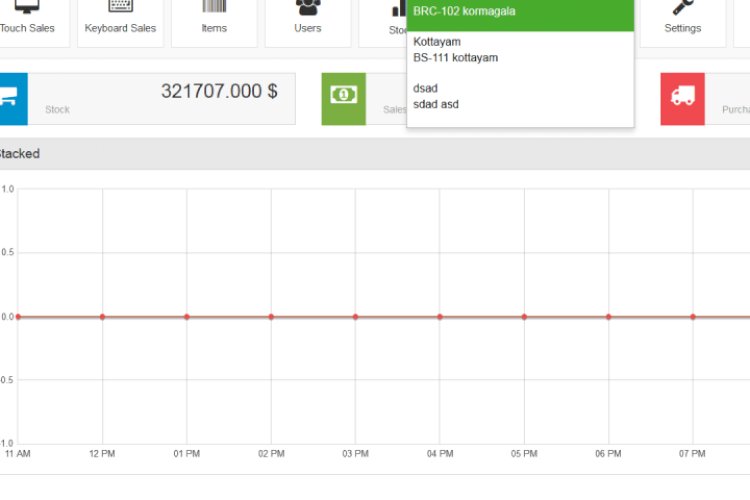Screen dimensions: 750x500
Task: Click the 02 PM data point
Action: coord(271,317)
